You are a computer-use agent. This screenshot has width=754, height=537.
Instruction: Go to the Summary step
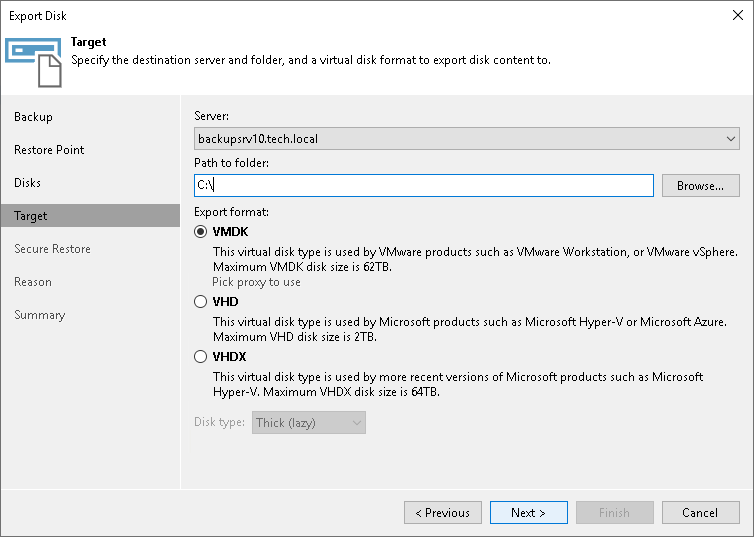pyautogui.click(x=39, y=315)
